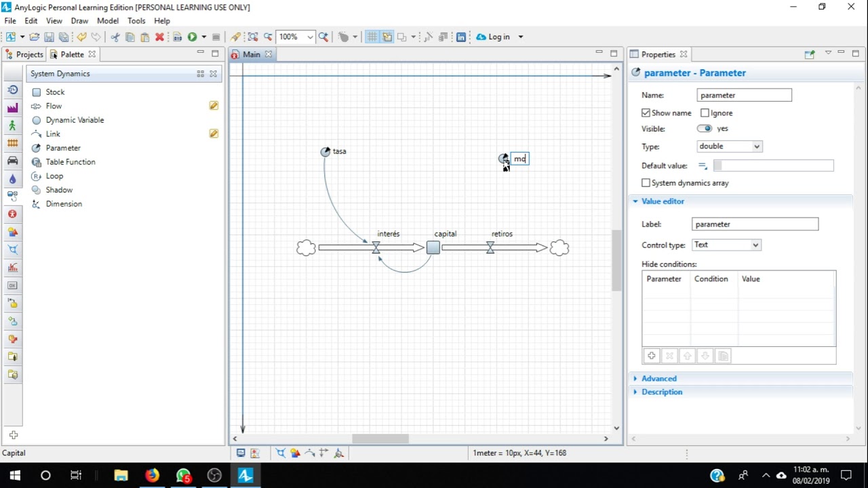Toggle the grid display icon in the toolbar
The width and height of the screenshot is (868, 488).
pos(372,37)
